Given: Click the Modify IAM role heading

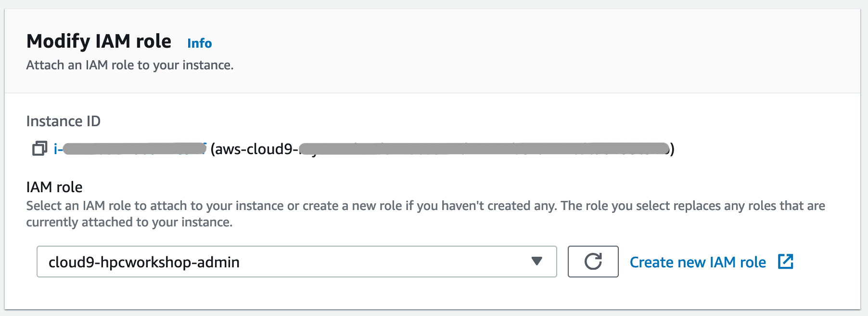Looking at the screenshot, I should (x=99, y=41).
